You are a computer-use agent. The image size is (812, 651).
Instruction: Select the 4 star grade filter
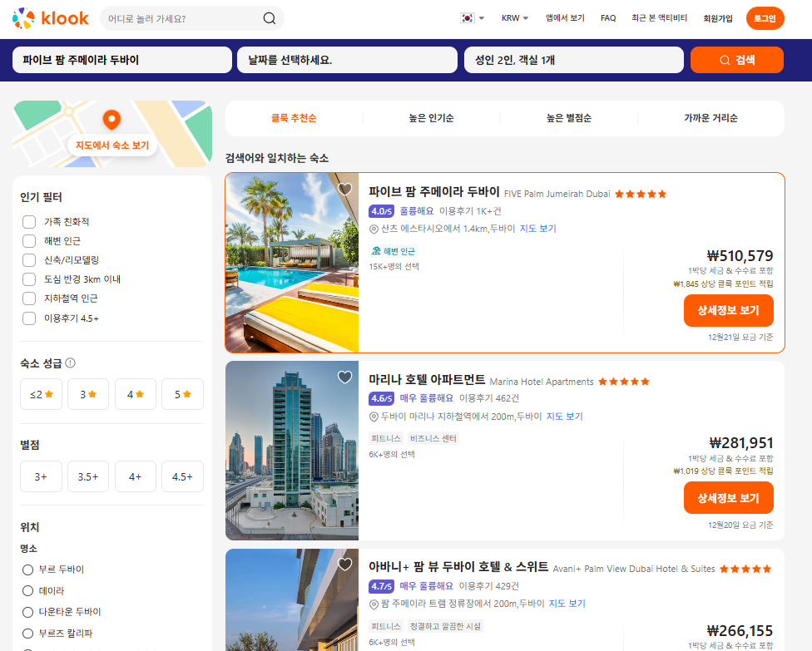[x=135, y=394]
